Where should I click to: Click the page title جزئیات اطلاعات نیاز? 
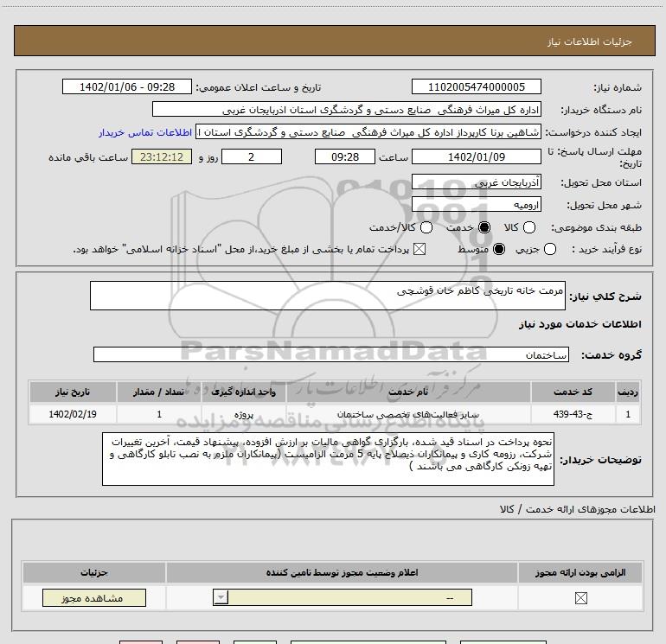(589, 41)
